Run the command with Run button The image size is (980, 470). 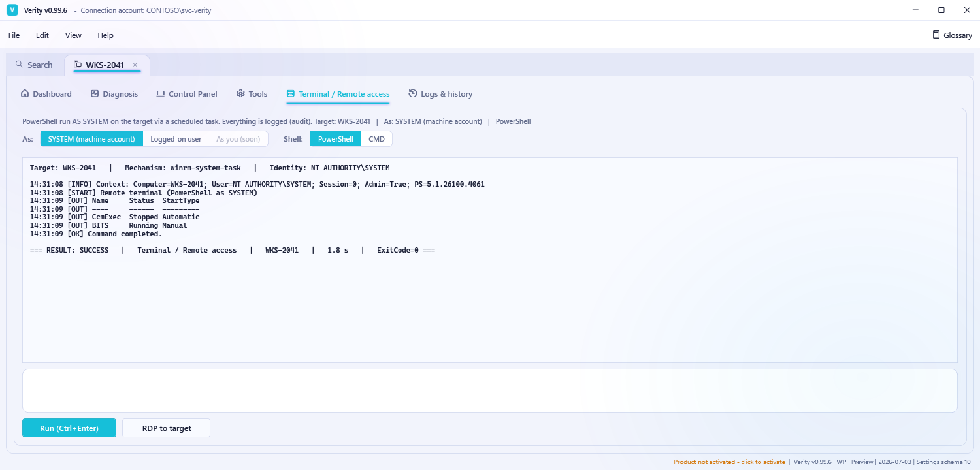coord(69,428)
